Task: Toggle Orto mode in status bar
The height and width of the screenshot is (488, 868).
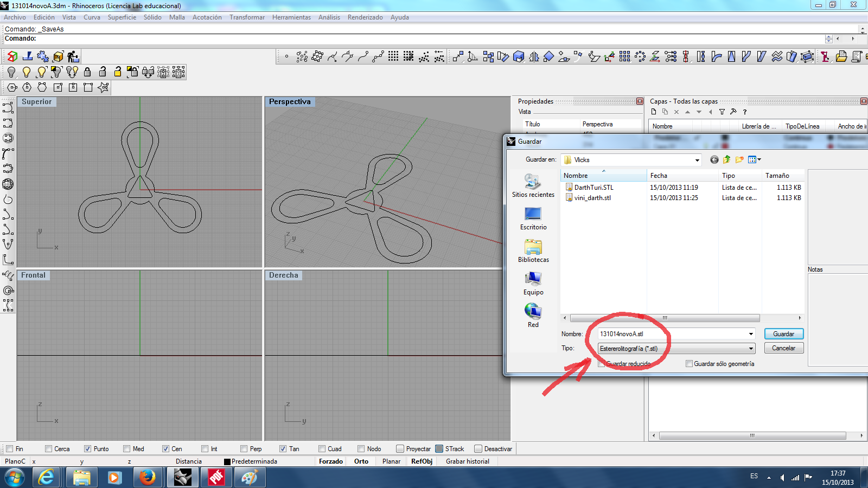Action: click(361, 461)
